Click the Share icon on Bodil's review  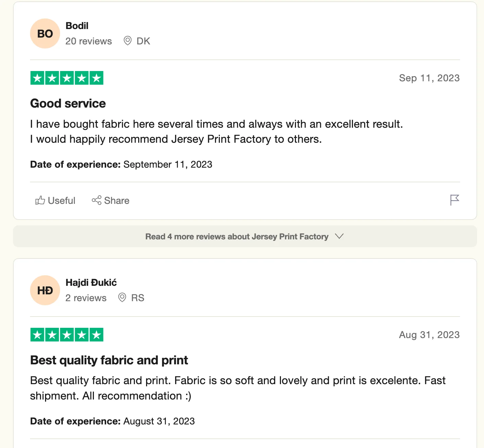97,200
